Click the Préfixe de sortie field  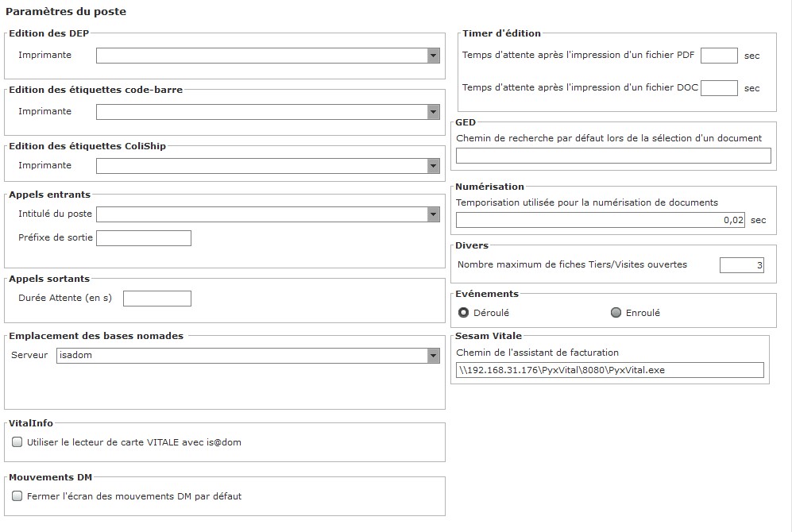click(144, 238)
